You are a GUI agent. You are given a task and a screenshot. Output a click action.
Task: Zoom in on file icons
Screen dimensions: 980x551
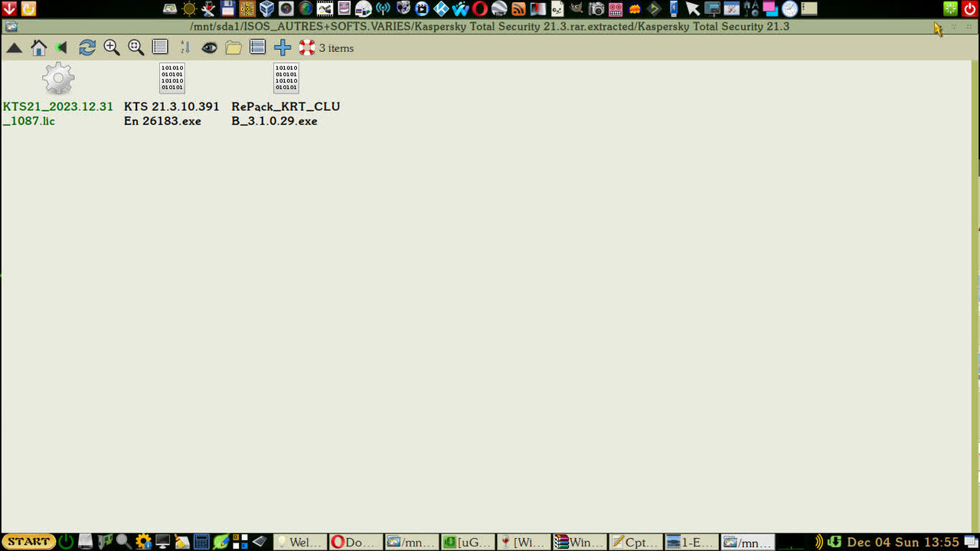(112, 47)
